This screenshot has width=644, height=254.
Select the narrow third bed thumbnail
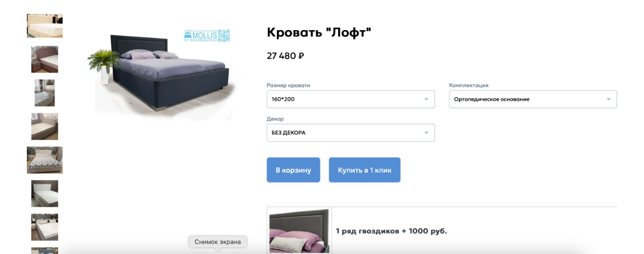[45, 93]
